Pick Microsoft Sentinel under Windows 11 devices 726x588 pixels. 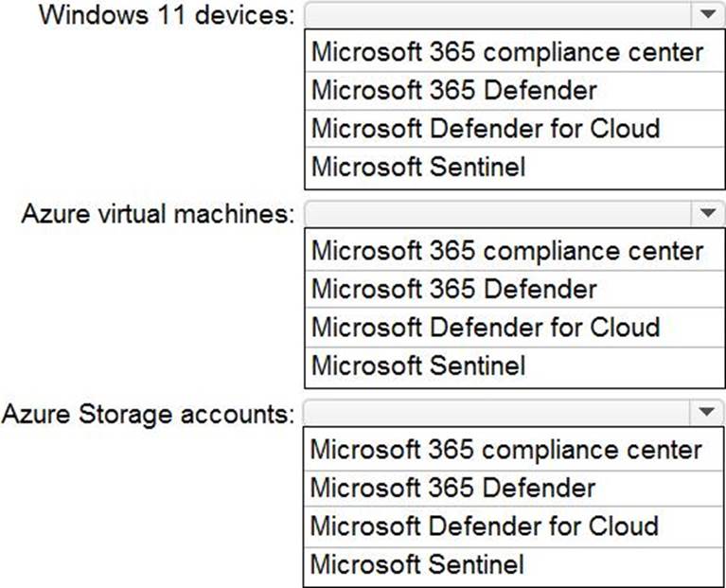point(417,168)
